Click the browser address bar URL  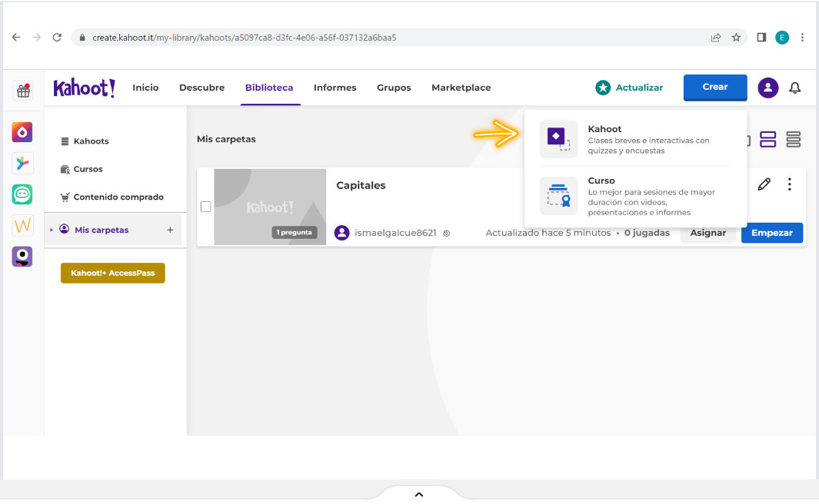pos(244,38)
